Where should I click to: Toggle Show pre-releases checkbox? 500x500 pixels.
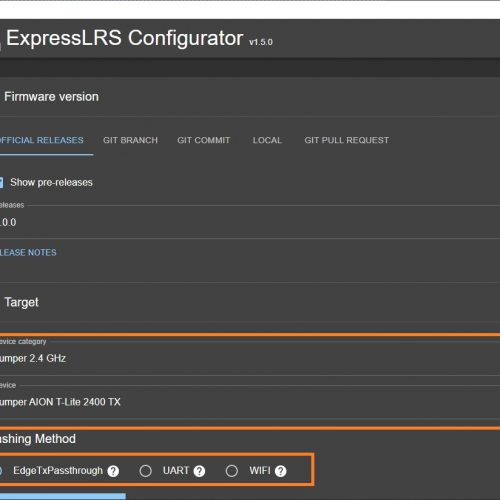pos(1,183)
